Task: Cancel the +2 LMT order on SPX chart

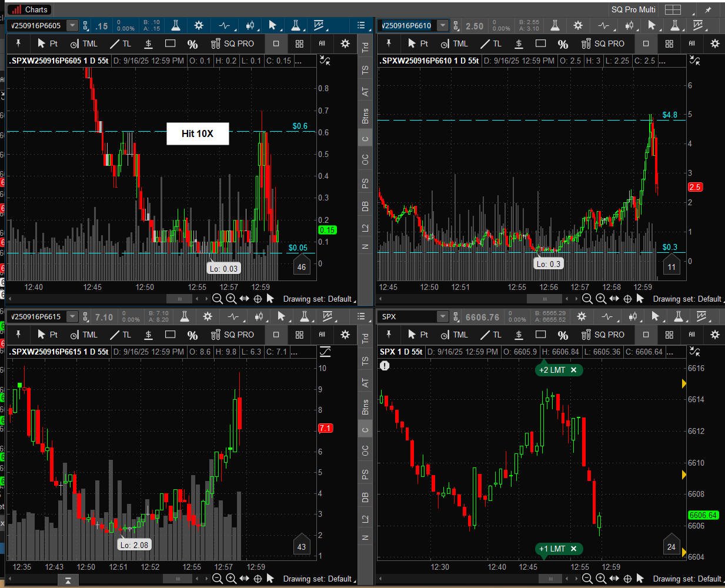Action: click(573, 370)
